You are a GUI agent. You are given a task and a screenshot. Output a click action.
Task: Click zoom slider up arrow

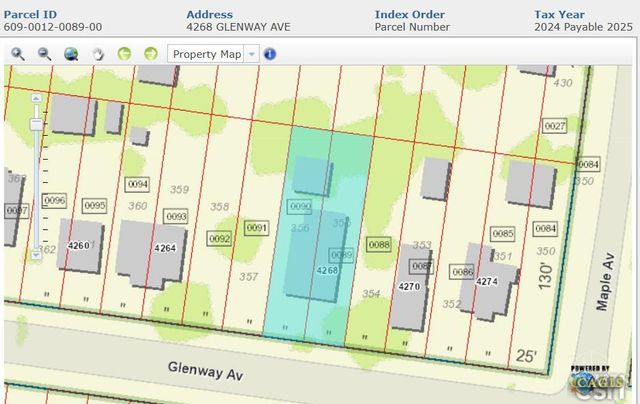click(37, 99)
